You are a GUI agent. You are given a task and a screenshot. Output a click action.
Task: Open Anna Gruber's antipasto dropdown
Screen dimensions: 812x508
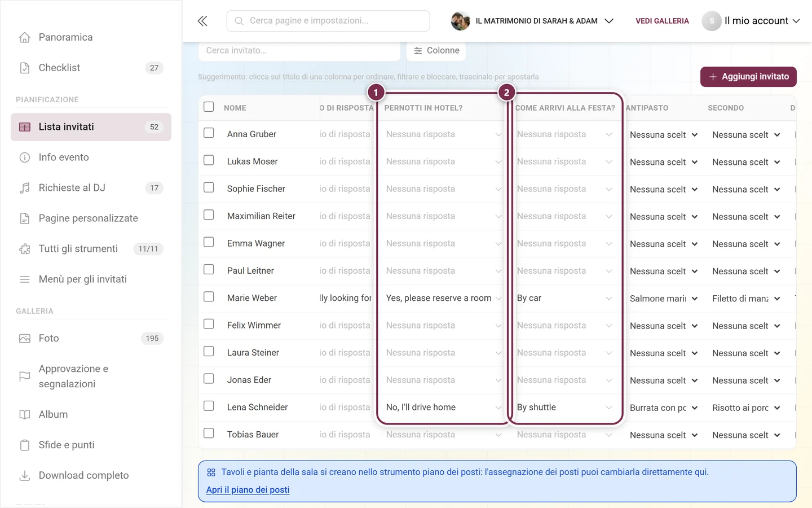664,135
